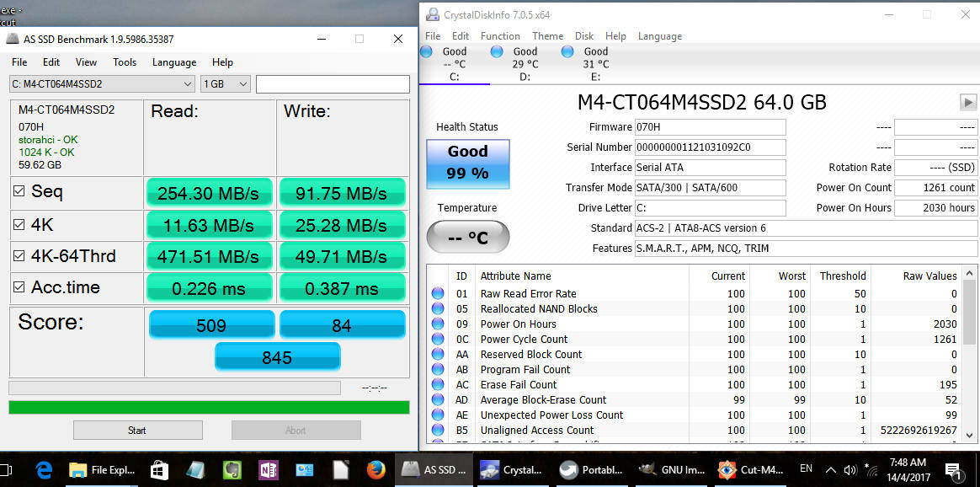This screenshot has width=980, height=487.
Task: Switch to Cut-M4 taskbar window
Action: point(750,469)
